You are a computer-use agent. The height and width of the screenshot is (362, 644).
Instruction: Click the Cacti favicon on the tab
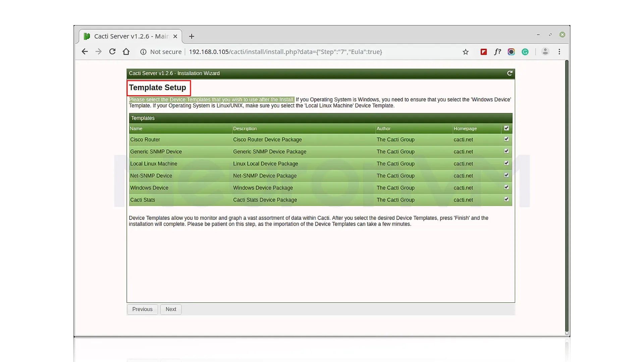click(87, 36)
